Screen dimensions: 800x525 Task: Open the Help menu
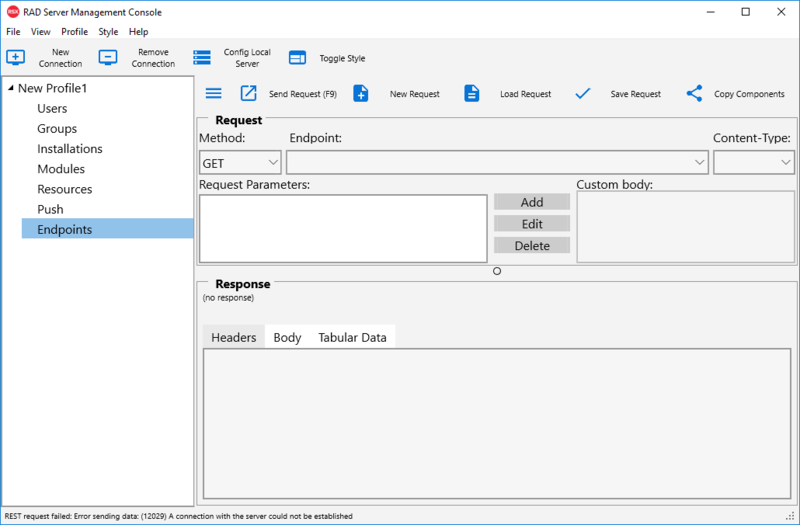click(138, 32)
